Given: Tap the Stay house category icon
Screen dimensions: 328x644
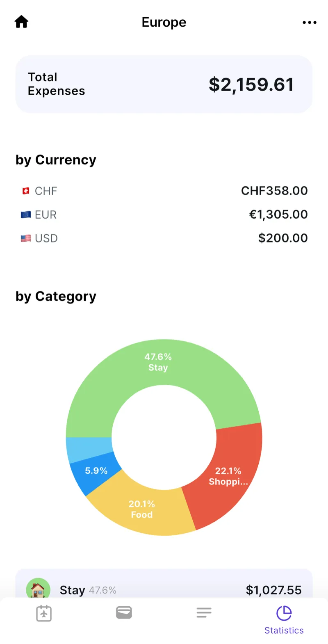Looking at the screenshot, I should pos(38,589).
